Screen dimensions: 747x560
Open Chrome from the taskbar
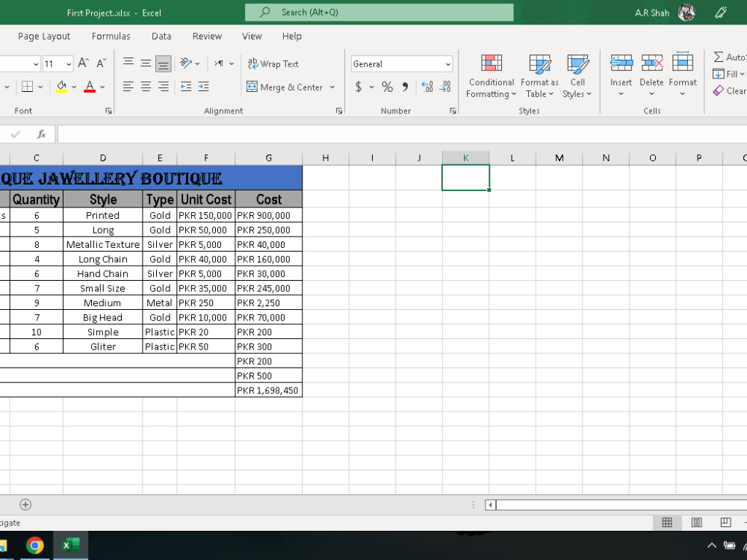35,546
